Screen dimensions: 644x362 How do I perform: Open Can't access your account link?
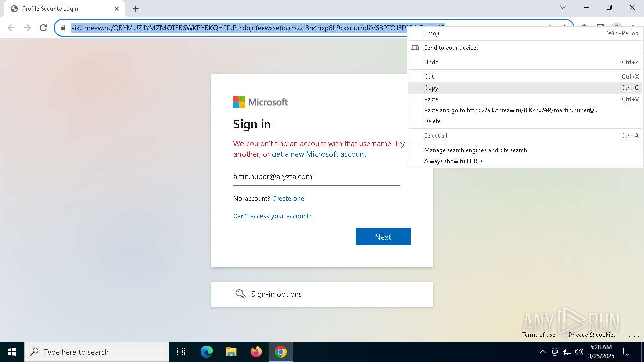click(x=272, y=216)
